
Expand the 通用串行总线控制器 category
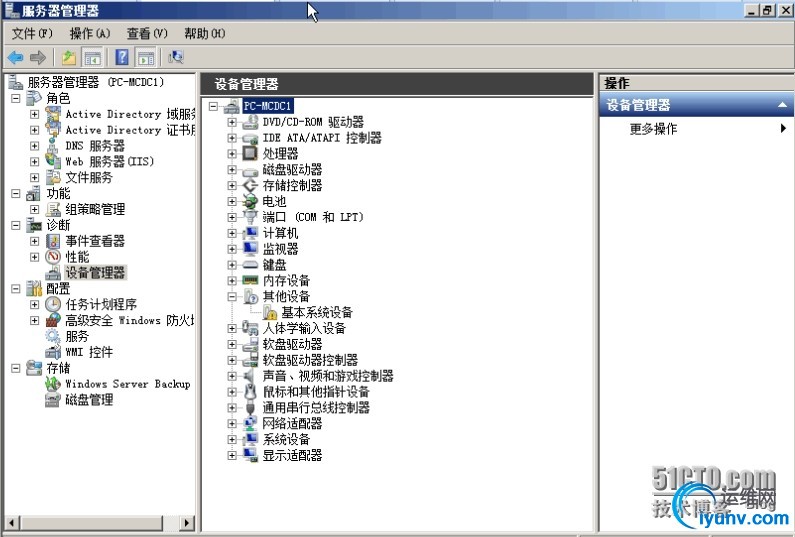(x=232, y=408)
